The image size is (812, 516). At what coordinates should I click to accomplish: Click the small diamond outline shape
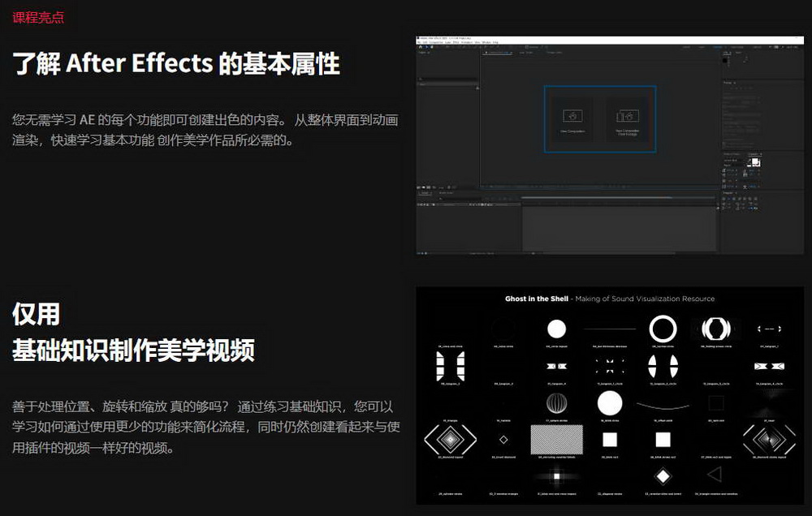[x=503, y=440]
